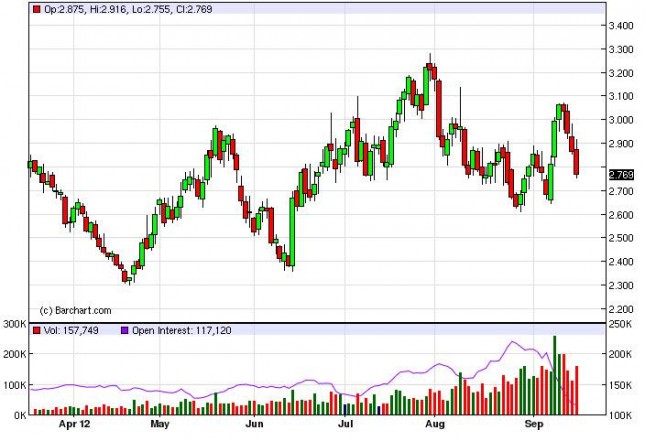Screen dimensions: 645x441
Task: Click the long red candle after the August peak
Action: click(439, 109)
